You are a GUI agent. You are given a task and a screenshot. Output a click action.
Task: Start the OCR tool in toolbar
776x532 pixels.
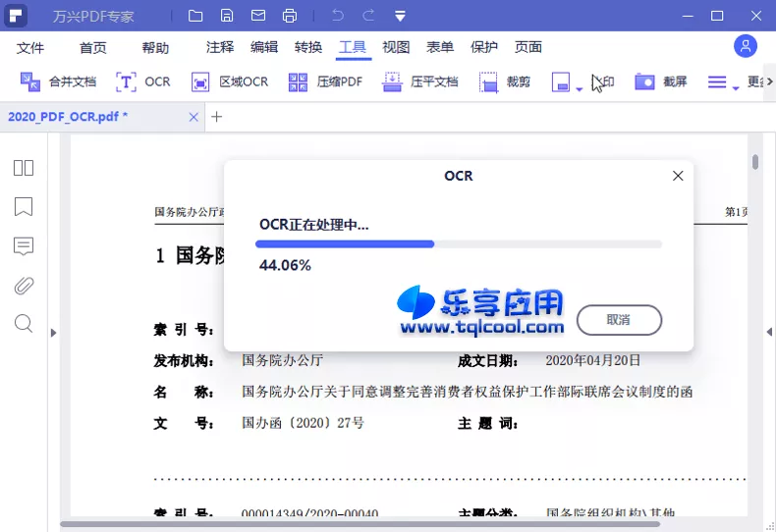pyautogui.click(x=143, y=81)
